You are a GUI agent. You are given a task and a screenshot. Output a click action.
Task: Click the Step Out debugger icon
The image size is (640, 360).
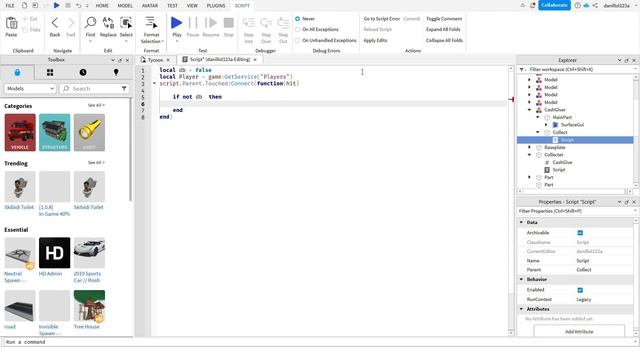click(283, 23)
